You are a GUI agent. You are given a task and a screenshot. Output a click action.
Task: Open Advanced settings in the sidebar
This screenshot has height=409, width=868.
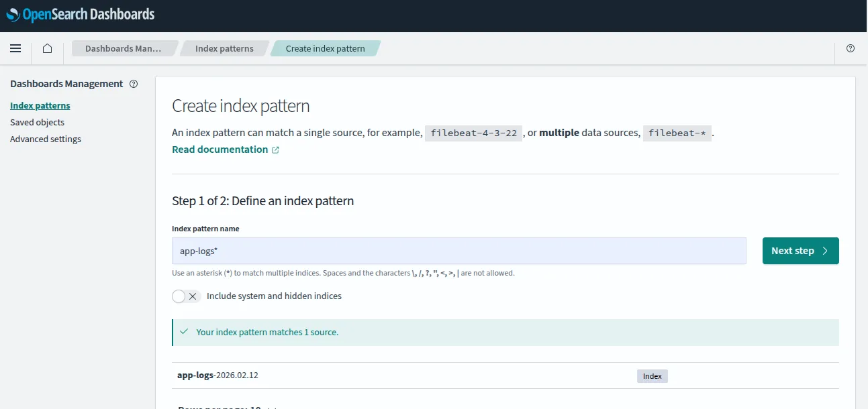click(x=45, y=139)
